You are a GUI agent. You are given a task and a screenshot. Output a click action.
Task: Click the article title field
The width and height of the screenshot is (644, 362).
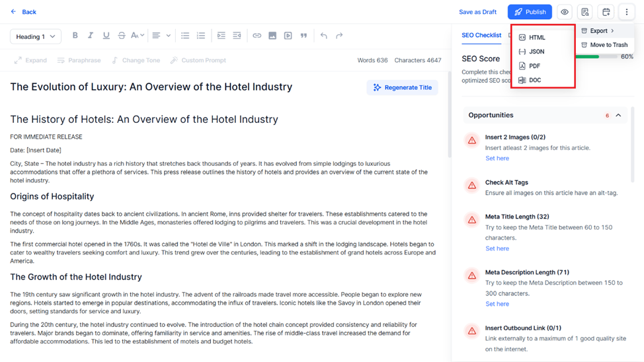click(151, 87)
